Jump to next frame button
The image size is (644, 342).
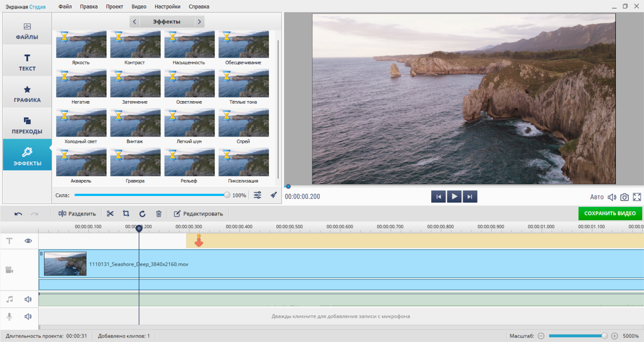(470, 197)
